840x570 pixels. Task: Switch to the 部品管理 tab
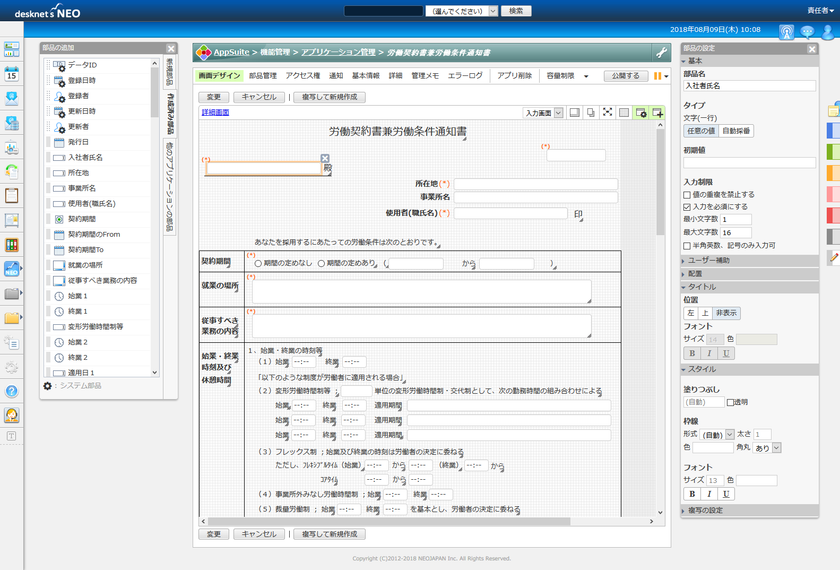(x=263, y=75)
